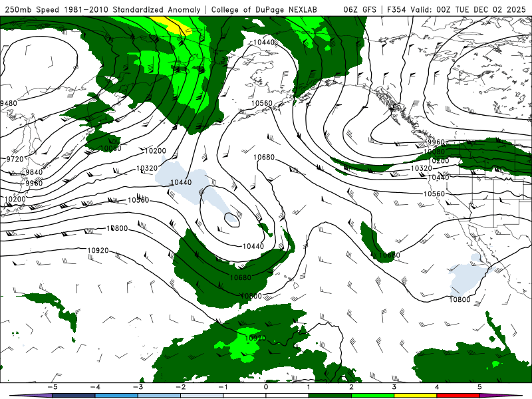The image size is (532, 399).
Task: Click 'F354 Valid: 00Z TUE DEC 02 2025'
Action: [456, 9]
